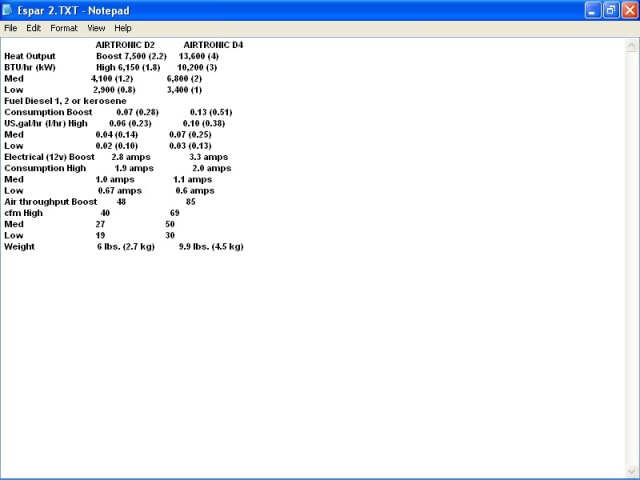
Task: Click the 'Heat Output' label
Action: 30,56
